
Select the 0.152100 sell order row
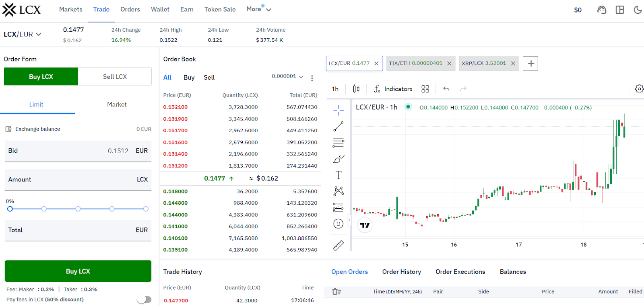point(240,107)
